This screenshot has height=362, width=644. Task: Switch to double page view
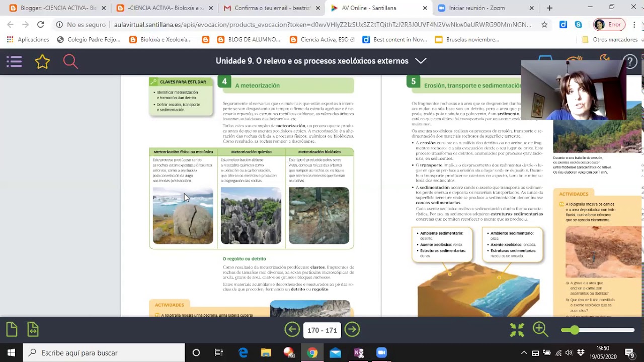click(x=33, y=330)
